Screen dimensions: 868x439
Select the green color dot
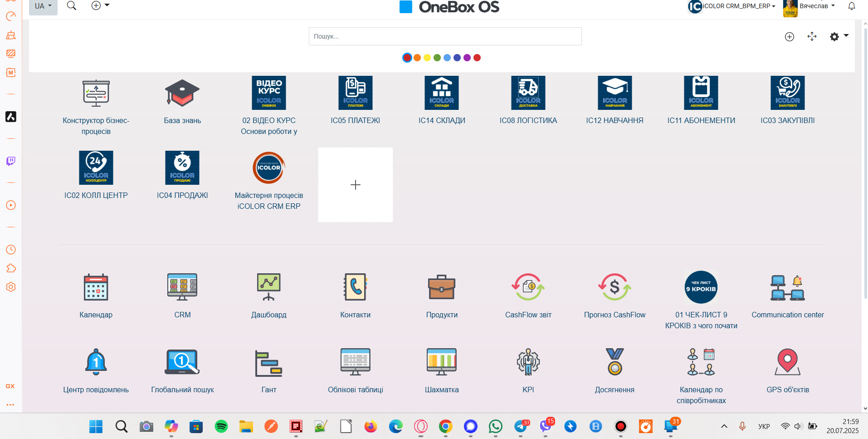(x=437, y=58)
